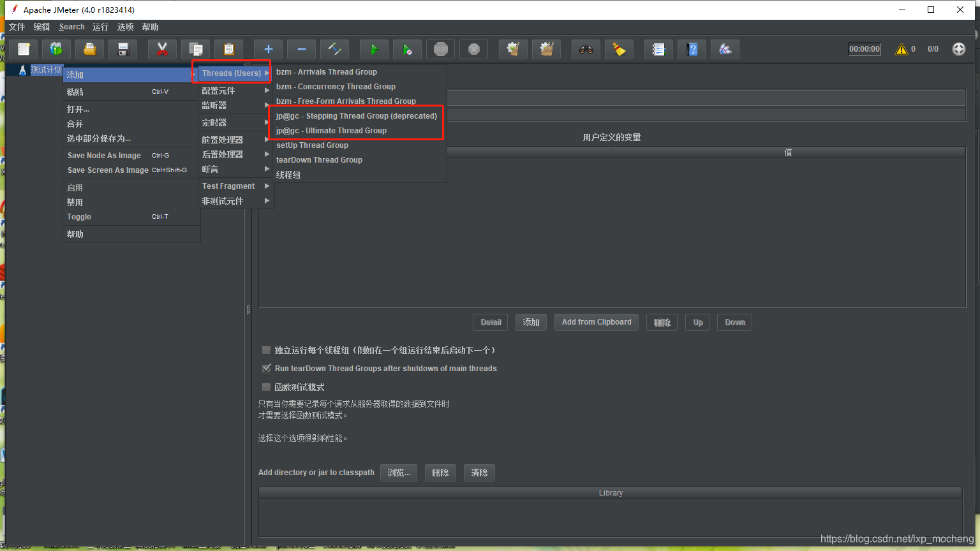Viewport: 980px width, 551px height.
Task: Choose the 线程组 entry
Action: coord(360,175)
